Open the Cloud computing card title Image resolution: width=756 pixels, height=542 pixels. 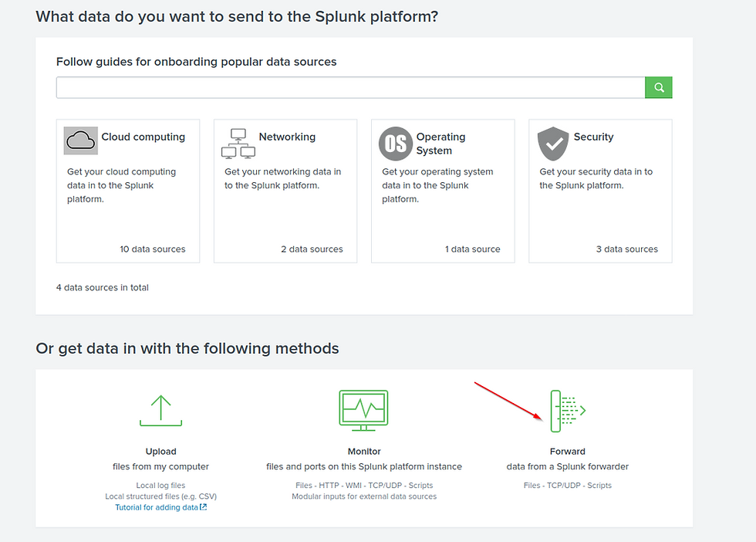coord(143,137)
